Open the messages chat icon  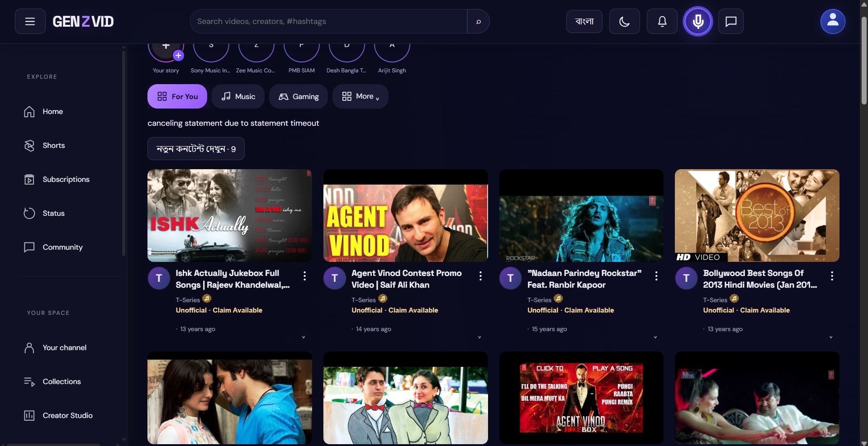731,21
